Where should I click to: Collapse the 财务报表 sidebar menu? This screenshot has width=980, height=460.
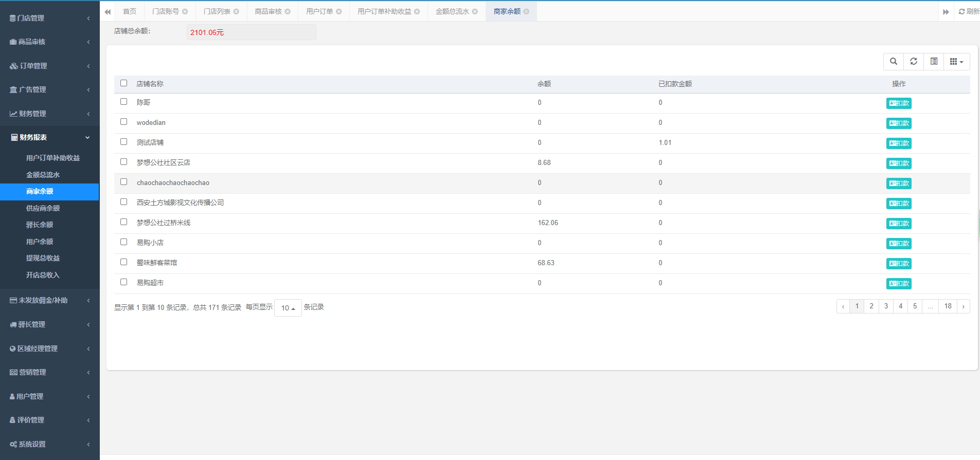coord(49,137)
